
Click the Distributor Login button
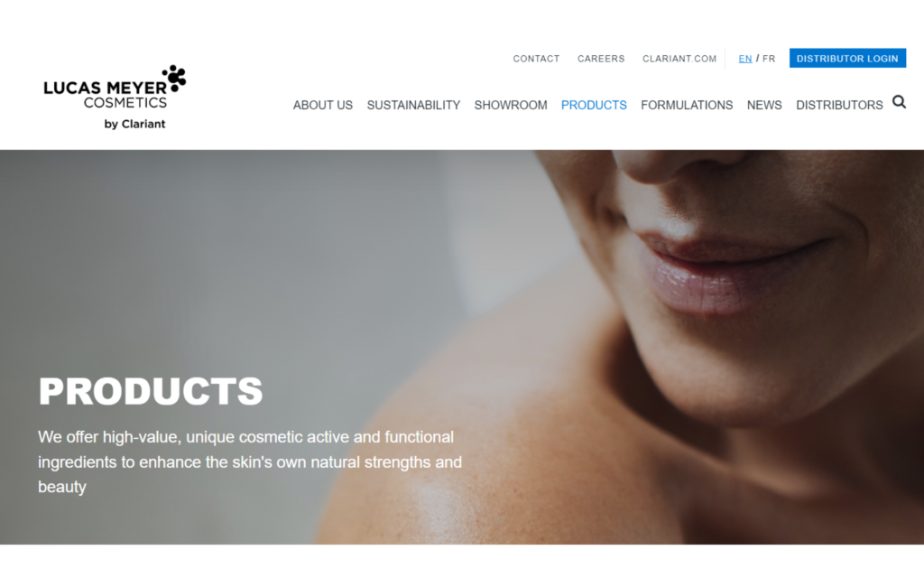pos(847,59)
